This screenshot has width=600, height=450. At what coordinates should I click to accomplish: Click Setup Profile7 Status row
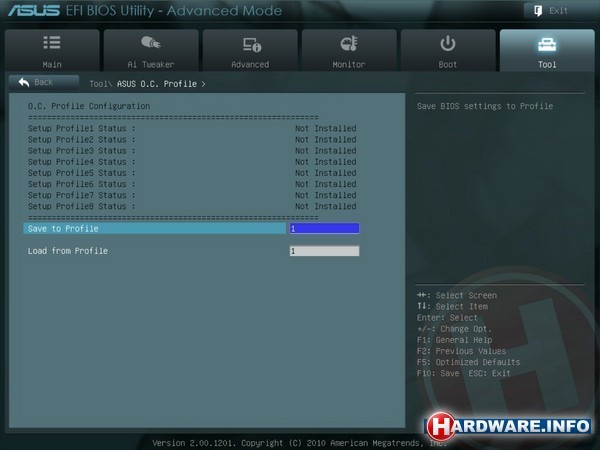click(192, 195)
